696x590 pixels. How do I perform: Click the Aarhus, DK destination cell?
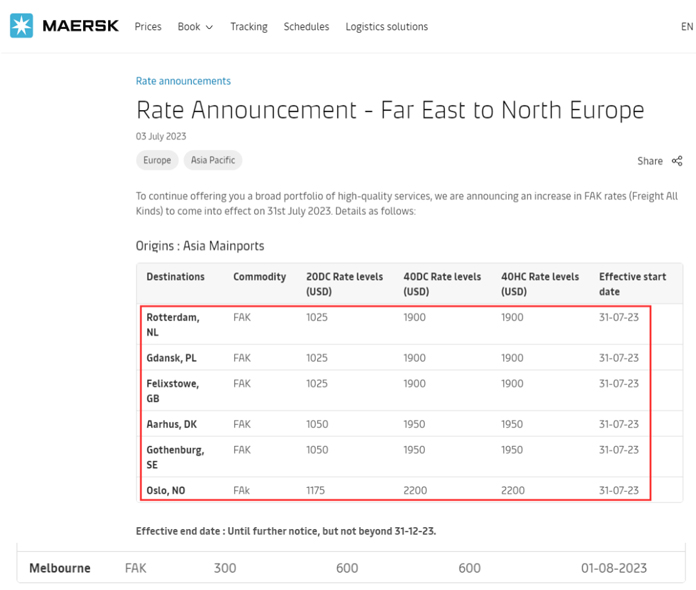pos(171,424)
